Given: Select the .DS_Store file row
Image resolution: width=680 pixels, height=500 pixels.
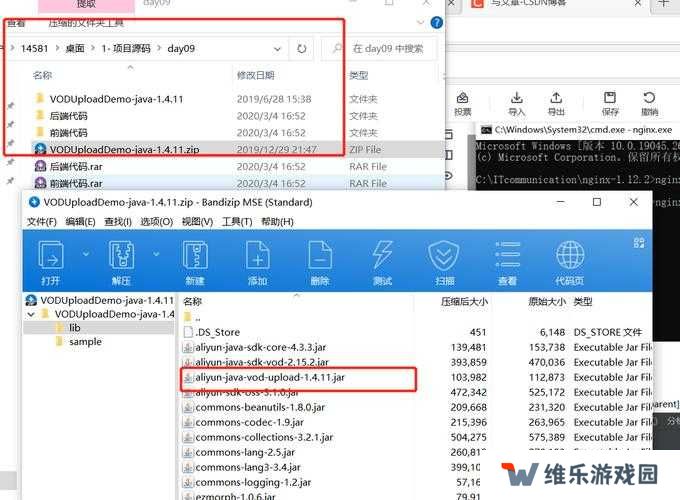Looking at the screenshot, I should pos(217,332).
